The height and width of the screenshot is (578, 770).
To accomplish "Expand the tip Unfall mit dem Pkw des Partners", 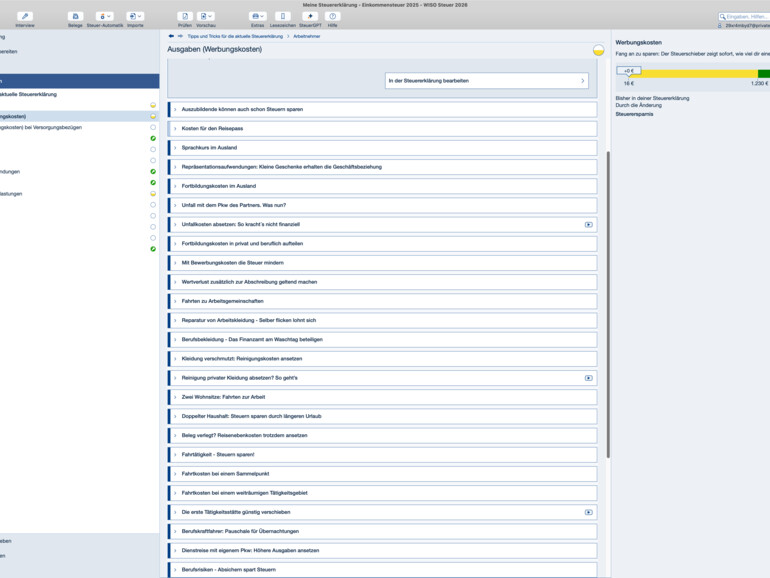I will point(383,205).
